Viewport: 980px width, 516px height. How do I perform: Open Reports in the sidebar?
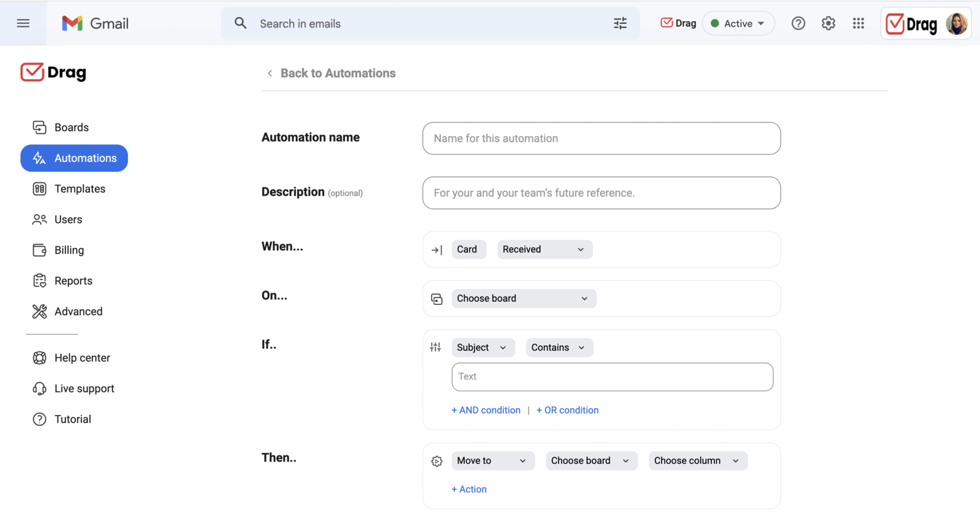73,280
